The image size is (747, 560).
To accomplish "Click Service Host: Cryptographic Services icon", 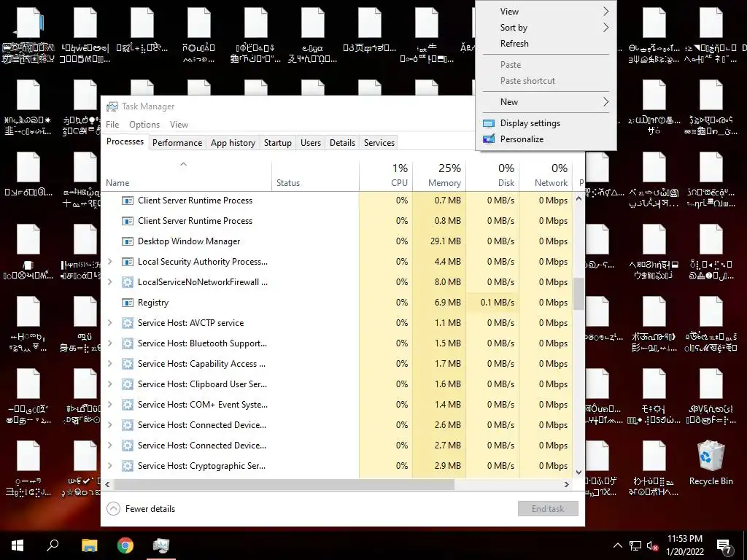I will click(x=127, y=466).
